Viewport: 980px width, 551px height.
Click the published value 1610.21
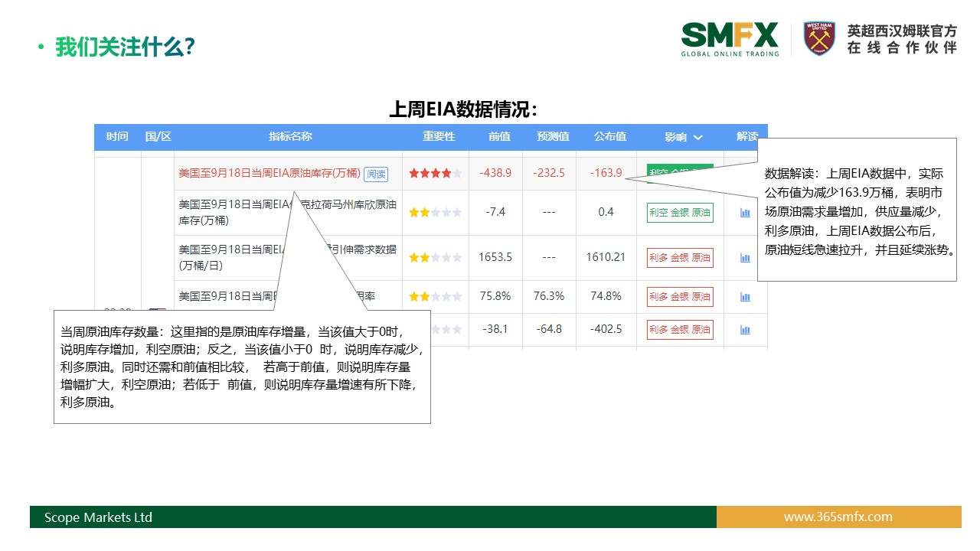(x=606, y=257)
